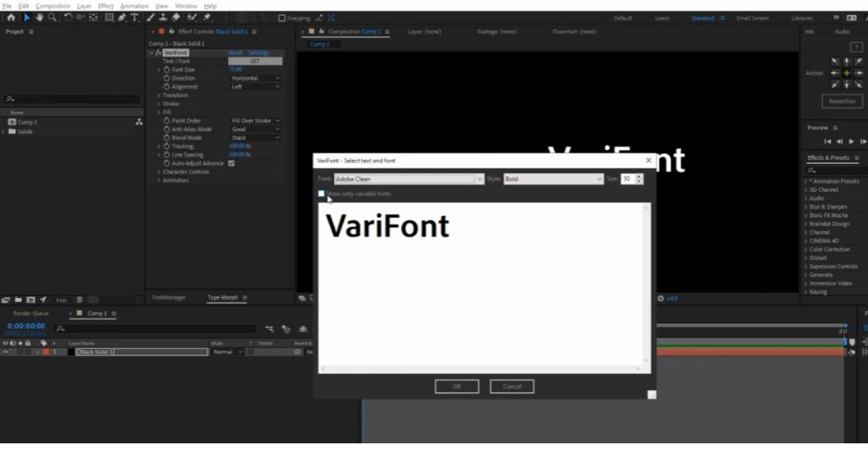Screen dimensions: 868x461
Task: Click the new folder icon in Project panel
Action: point(19,300)
